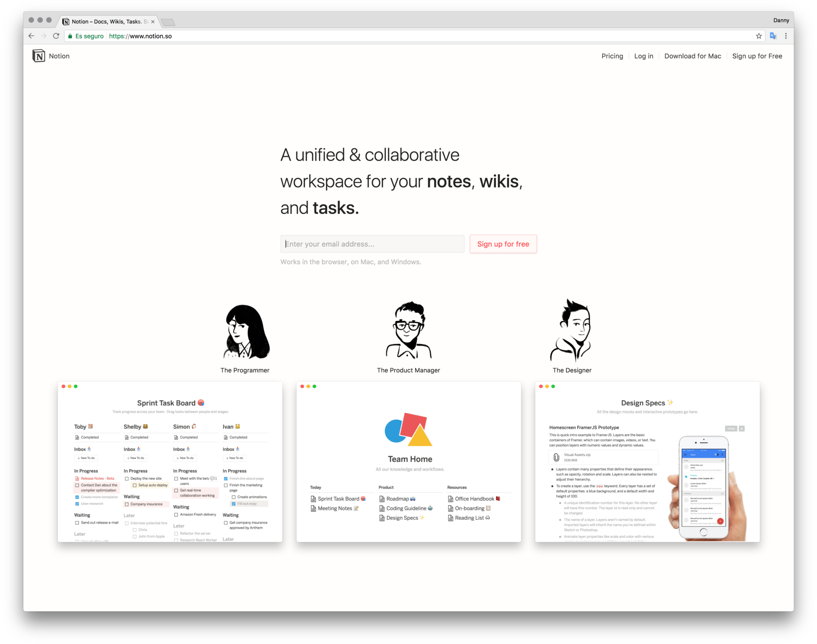Click the browser address bar URL
The height and width of the screenshot is (644, 817).
coord(140,36)
